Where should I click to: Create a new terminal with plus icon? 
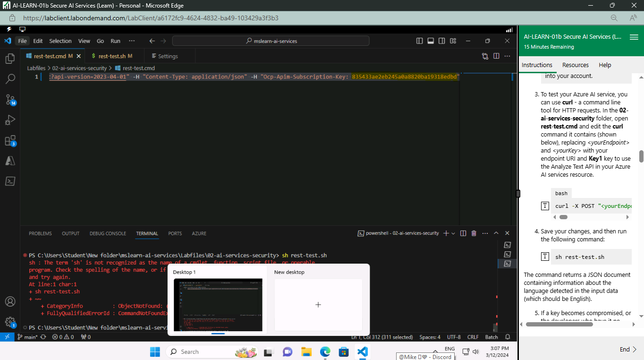[446, 233]
